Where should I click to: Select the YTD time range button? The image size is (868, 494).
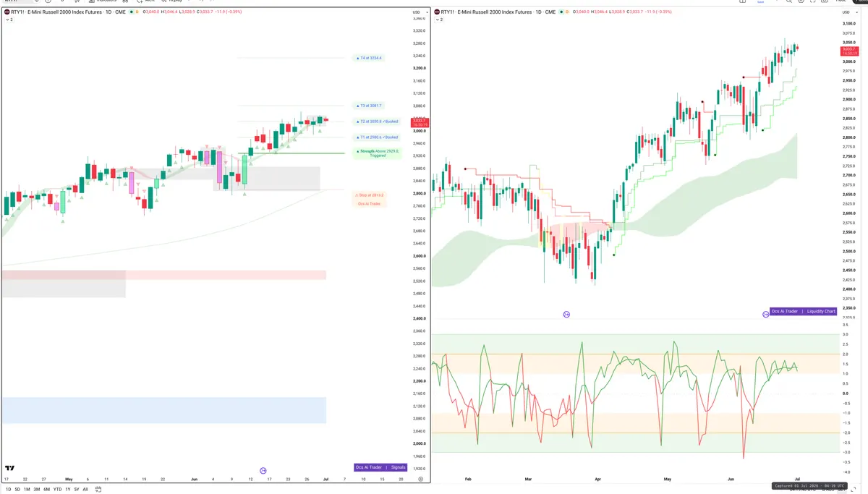57,489
